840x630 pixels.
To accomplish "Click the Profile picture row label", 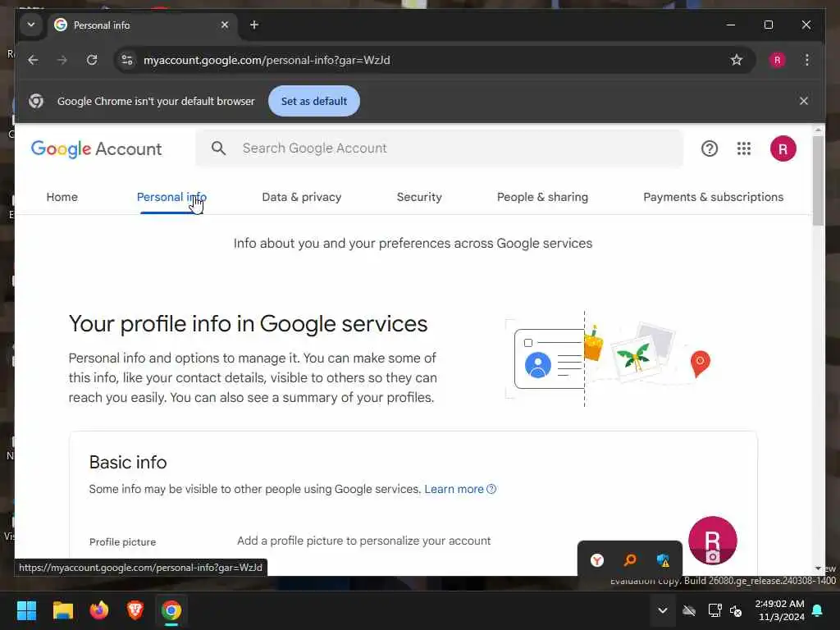I will click(x=122, y=542).
